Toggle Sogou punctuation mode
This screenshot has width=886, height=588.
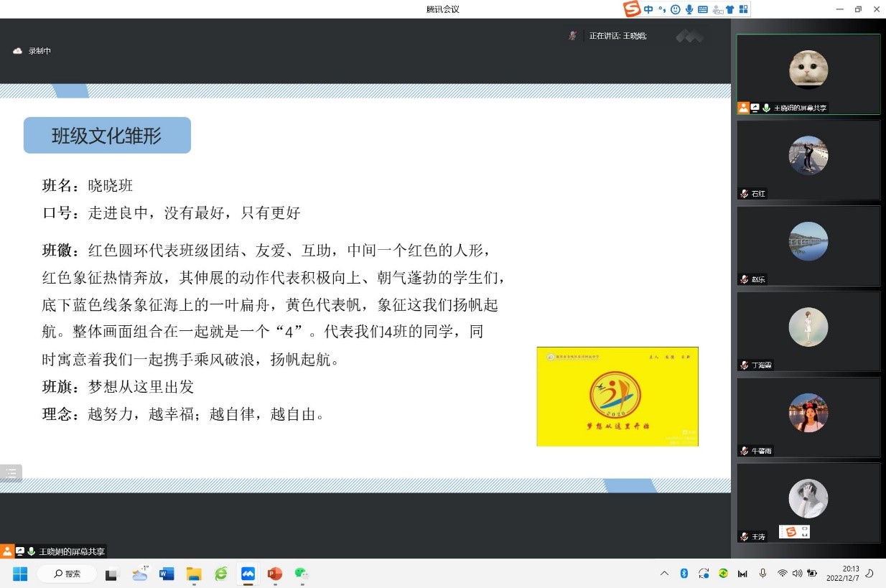pos(662,9)
